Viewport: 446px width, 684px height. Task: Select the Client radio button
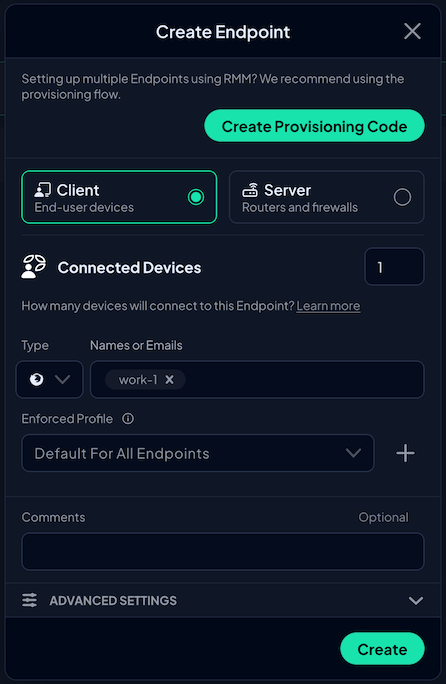point(196,197)
